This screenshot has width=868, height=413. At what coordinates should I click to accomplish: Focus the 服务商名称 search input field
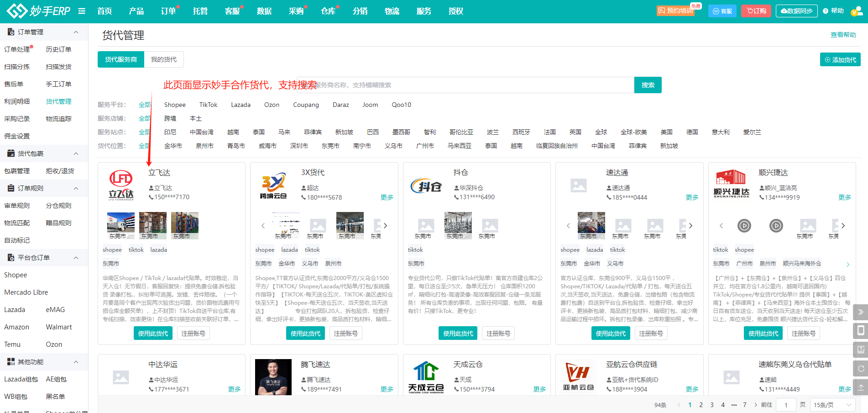click(x=465, y=85)
